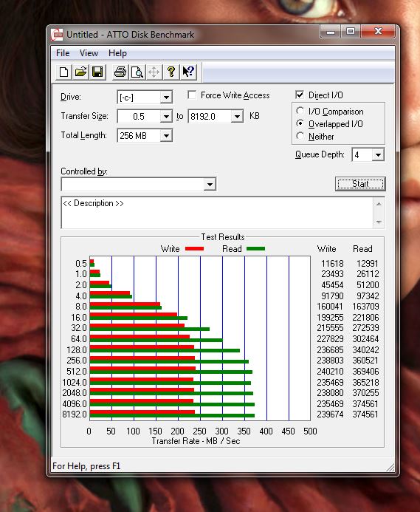
Task: Save results using the floppy disk icon
Action: 97,72
